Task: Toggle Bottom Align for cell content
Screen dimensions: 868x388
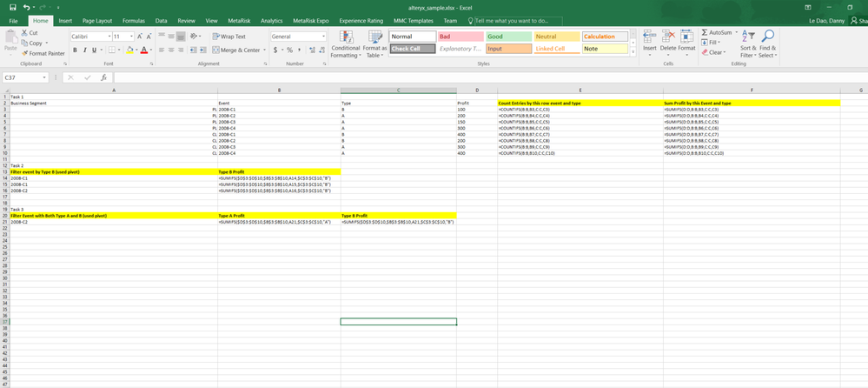Action: (x=181, y=36)
